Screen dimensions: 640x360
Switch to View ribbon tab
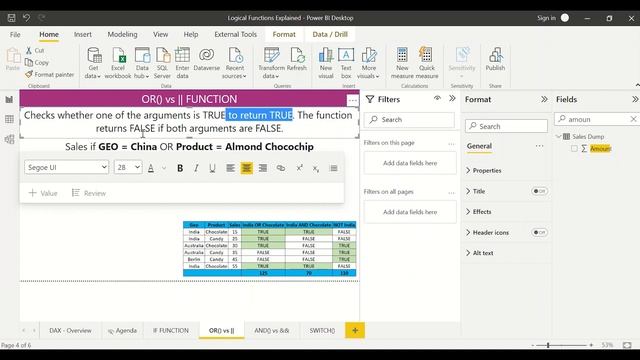point(160,34)
